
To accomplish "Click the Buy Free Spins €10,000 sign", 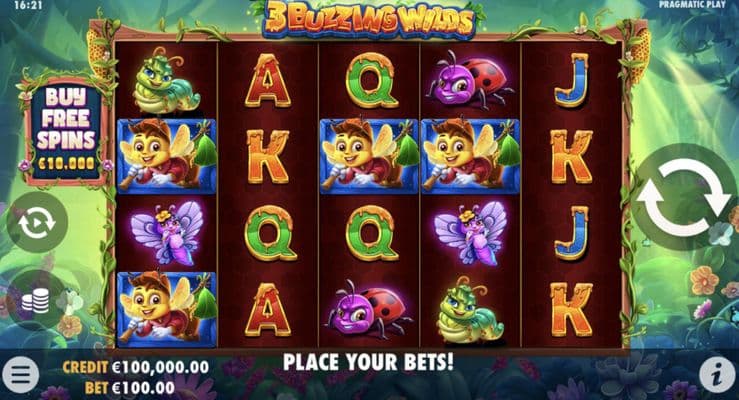I will click(66, 129).
